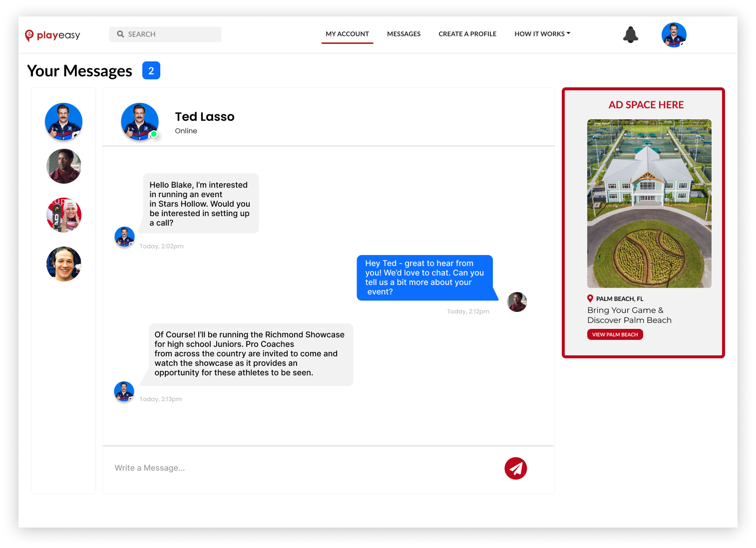Click the 'Bring Your Game & Discover Palm Beach' text
756x548 pixels.
click(629, 315)
